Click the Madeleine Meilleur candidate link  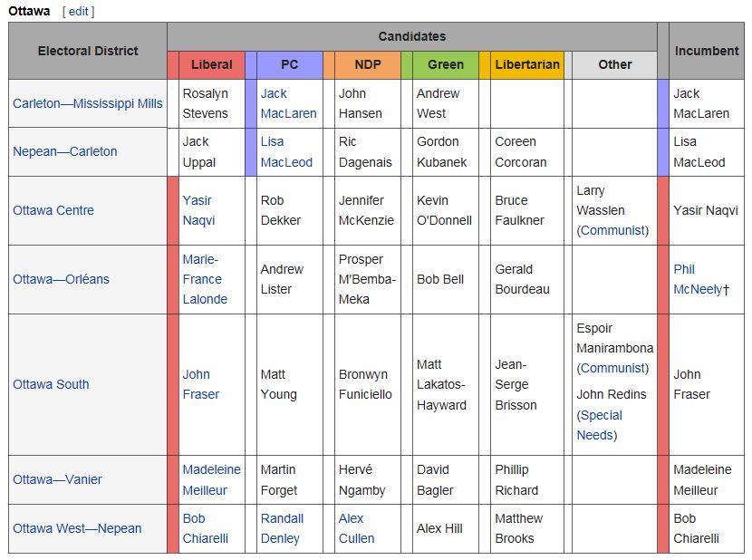coord(211,479)
